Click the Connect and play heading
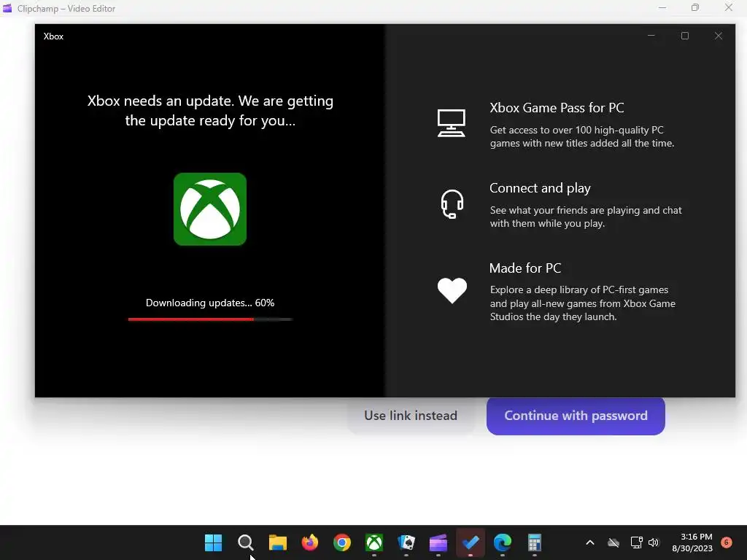This screenshot has width=747, height=560. click(540, 188)
